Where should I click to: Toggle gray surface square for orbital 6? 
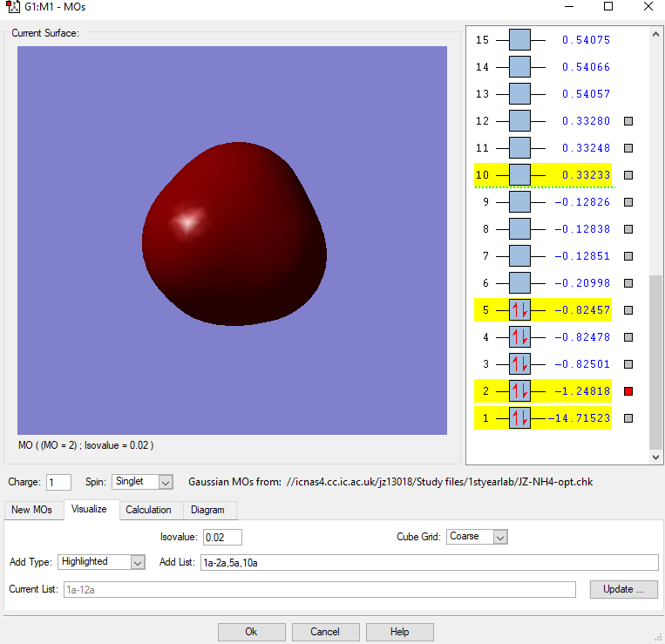(628, 283)
